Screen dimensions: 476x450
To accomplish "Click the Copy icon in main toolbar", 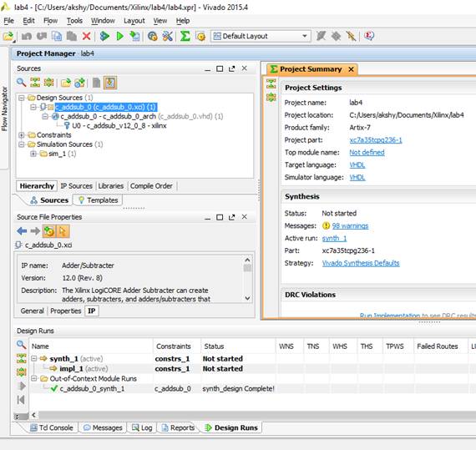I will [x=57, y=36].
